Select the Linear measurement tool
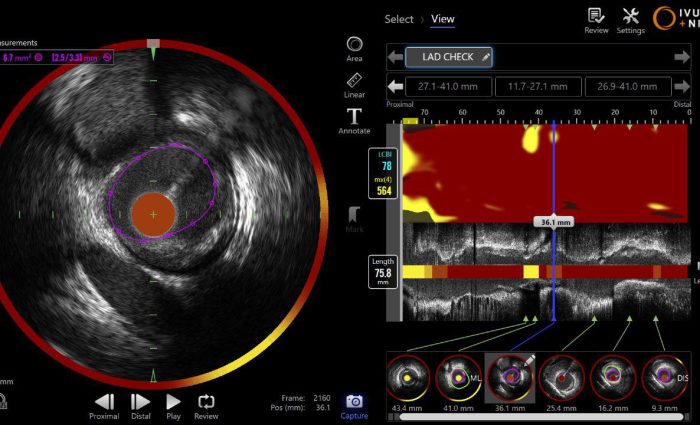Viewport: 700px width, 425px height. 354,83
